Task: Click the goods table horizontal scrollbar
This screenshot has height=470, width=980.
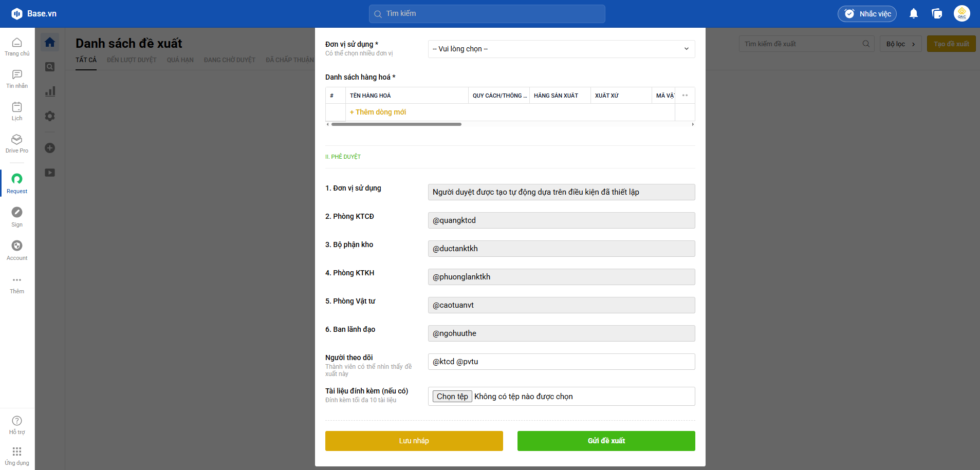Action: [x=396, y=124]
